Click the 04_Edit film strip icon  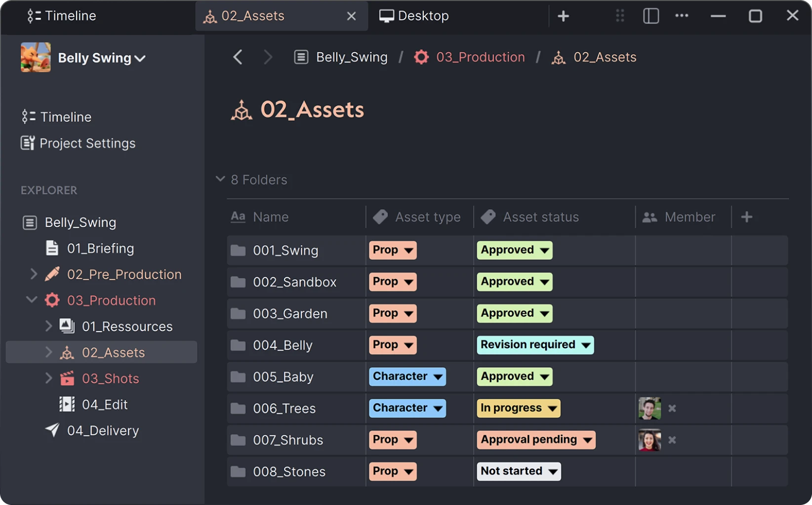pyautogui.click(x=67, y=404)
